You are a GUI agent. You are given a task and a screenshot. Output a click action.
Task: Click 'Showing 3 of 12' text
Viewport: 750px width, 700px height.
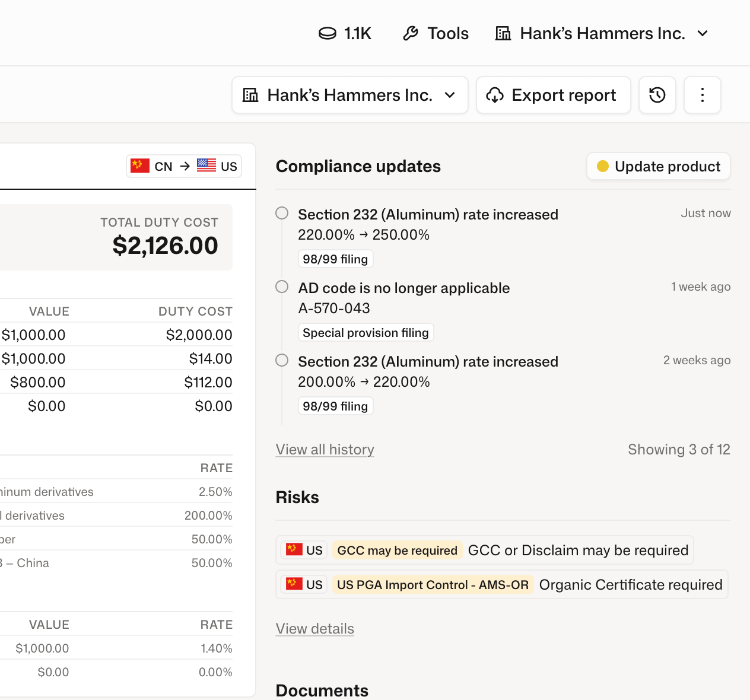pyautogui.click(x=679, y=450)
